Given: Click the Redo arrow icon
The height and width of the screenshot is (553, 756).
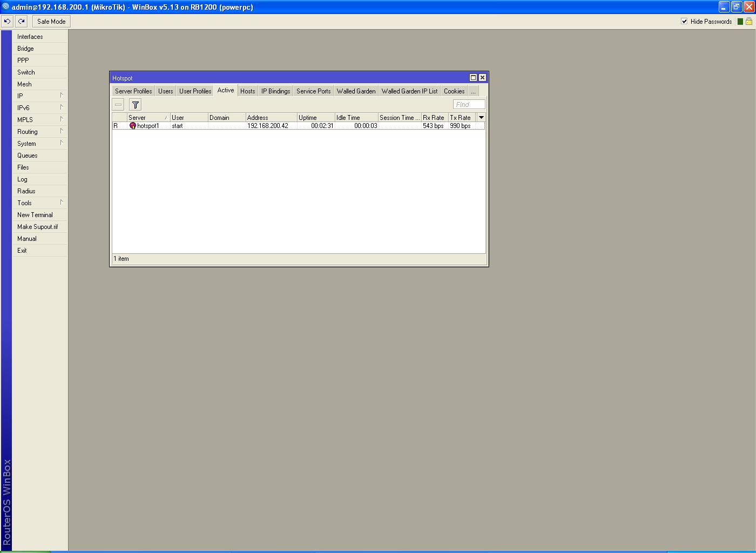Looking at the screenshot, I should point(21,22).
